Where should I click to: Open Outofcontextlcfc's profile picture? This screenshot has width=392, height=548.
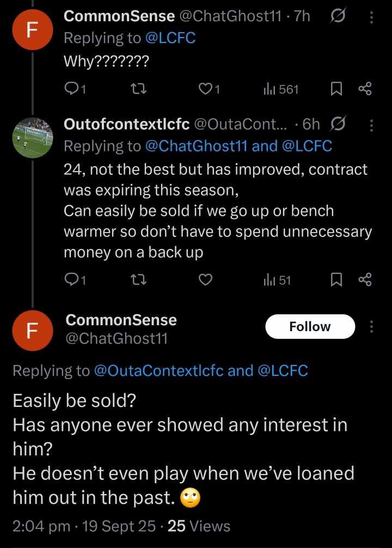tap(33, 138)
